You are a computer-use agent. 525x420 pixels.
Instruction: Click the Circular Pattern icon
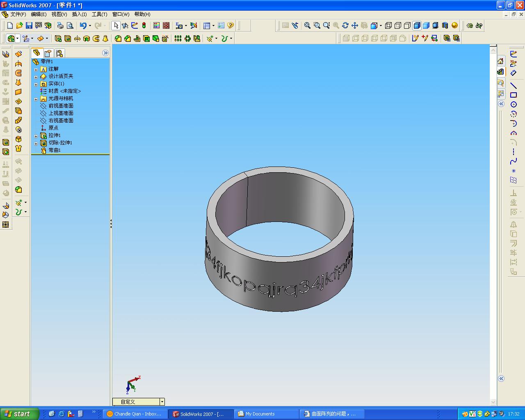[x=187, y=39]
